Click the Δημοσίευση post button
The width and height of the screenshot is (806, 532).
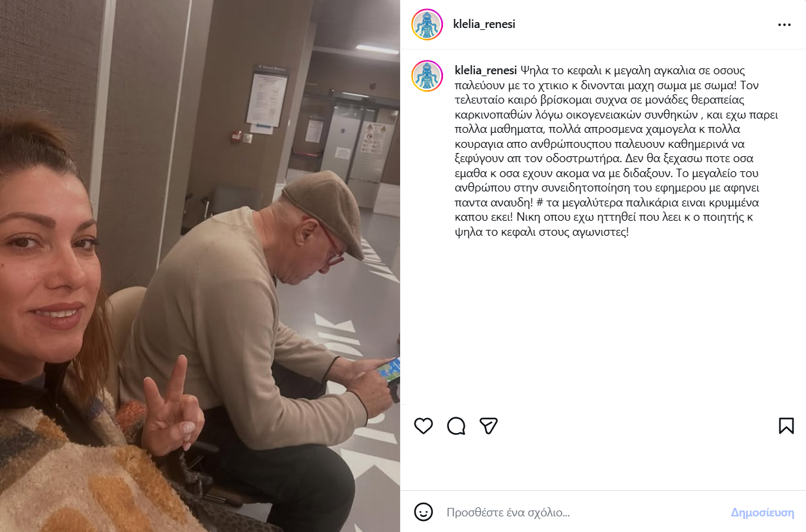point(762,512)
